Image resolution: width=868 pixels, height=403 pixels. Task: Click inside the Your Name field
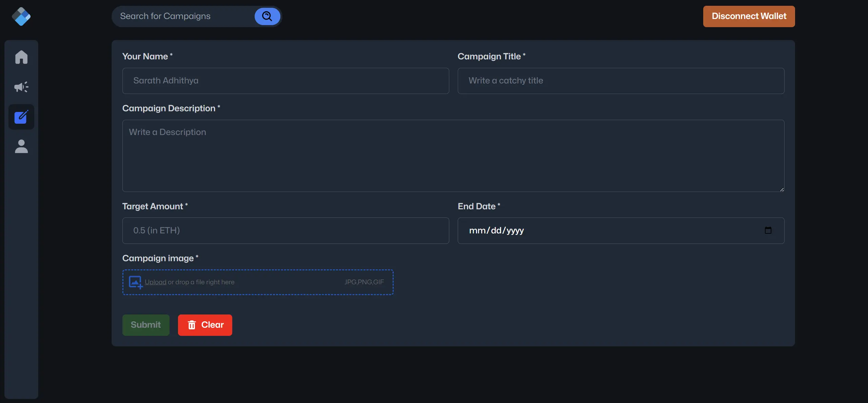pyautogui.click(x=285, y=80)
